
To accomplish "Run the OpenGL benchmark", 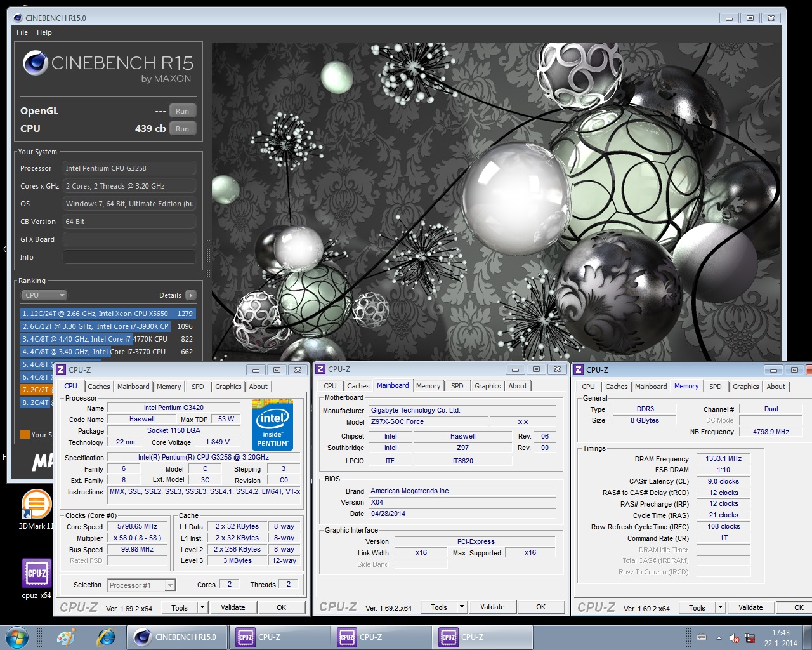I will [x=183, y=111].
